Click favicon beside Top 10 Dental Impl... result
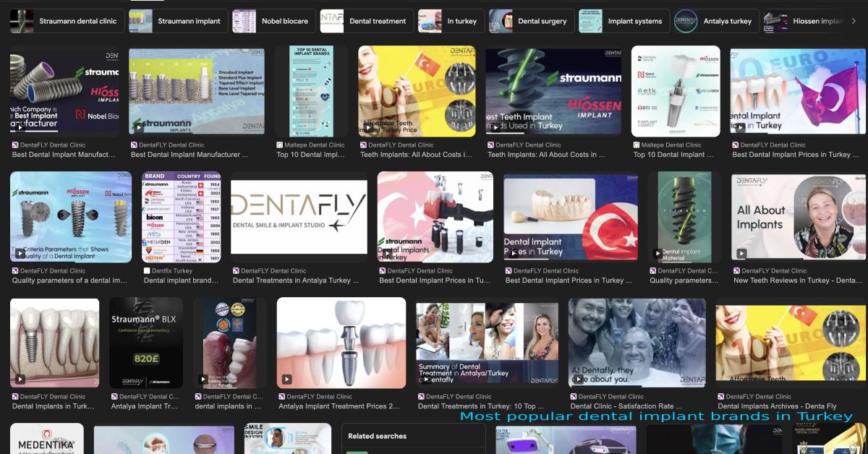Image resolution: width=868 pixels, height=454 pixels. tap(279, 145)
